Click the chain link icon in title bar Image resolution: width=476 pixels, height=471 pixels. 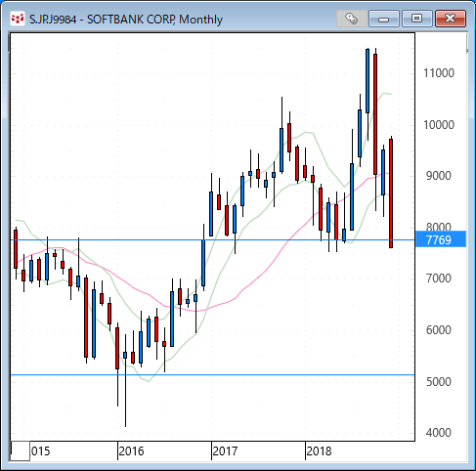tap(351, 19)
